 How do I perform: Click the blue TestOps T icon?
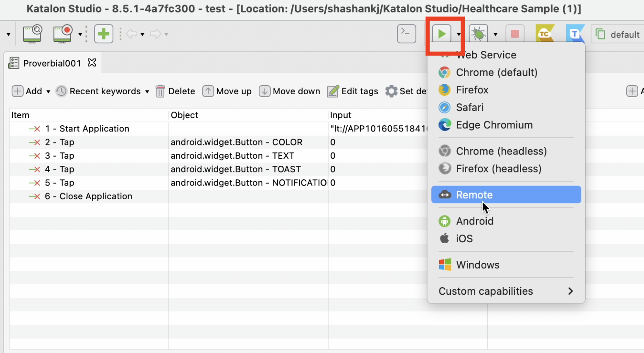[x=575, y=34]
